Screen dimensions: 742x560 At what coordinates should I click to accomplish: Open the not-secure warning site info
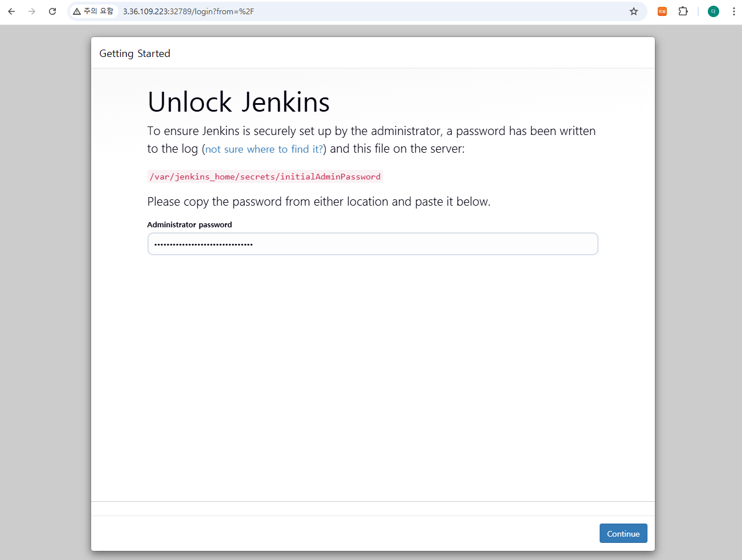pos(93,11)
